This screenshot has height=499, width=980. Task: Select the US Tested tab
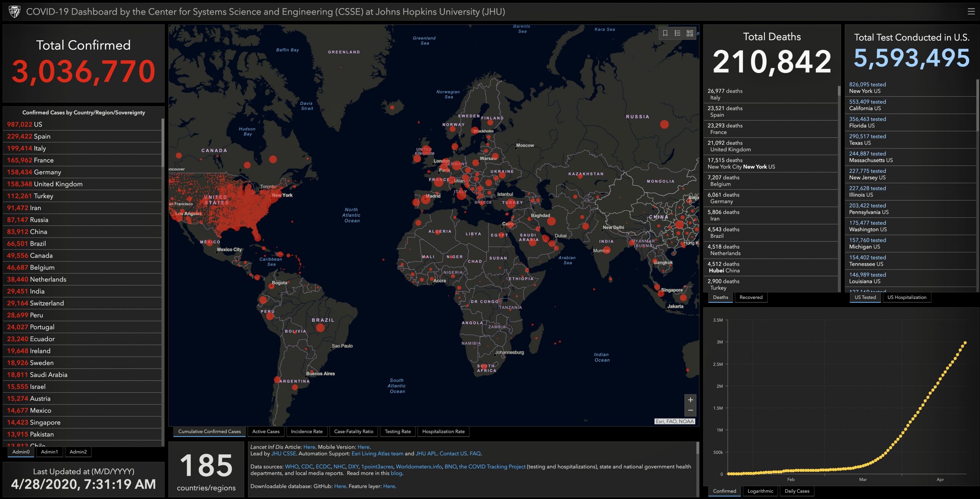click(x=865, y=297)
